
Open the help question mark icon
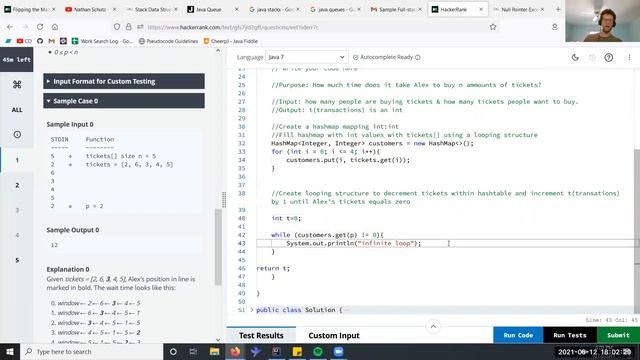609,58
